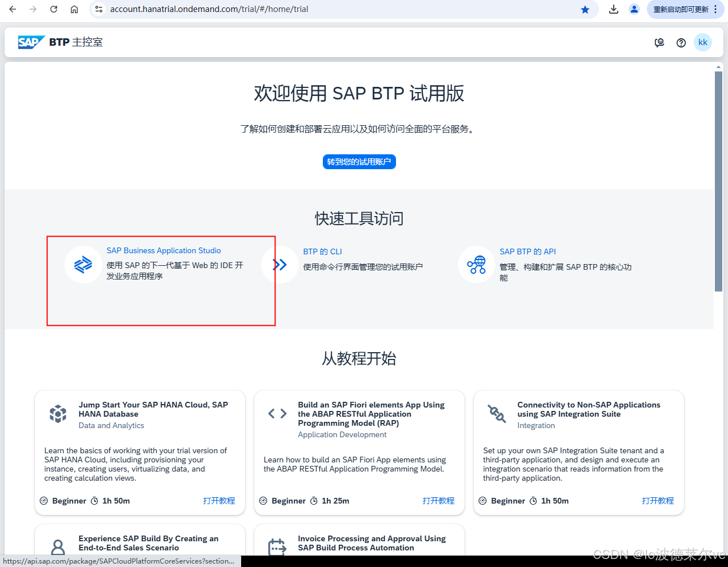Open the feedback/support icon in header
This screenshot has height=567, width=728.
[659, 42]
